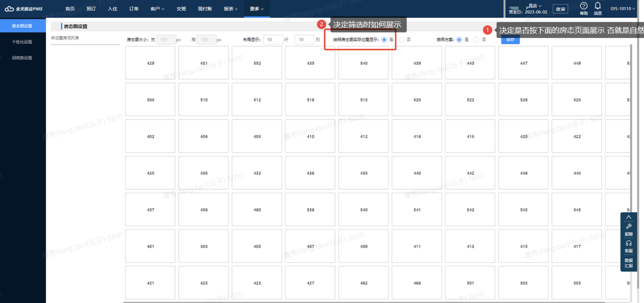Image resolution: width=644 pixels, height=303 pixels.
Task: Open 入住 in top navigation
Action: (x=112, y=9)
